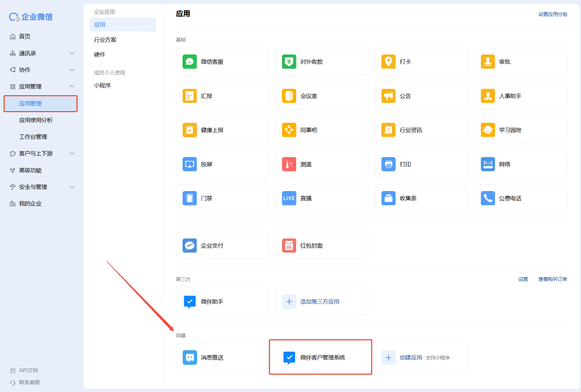The image size is (581, 392).
Task: Click the 同事吧 icon
Action: click(289, 130)
